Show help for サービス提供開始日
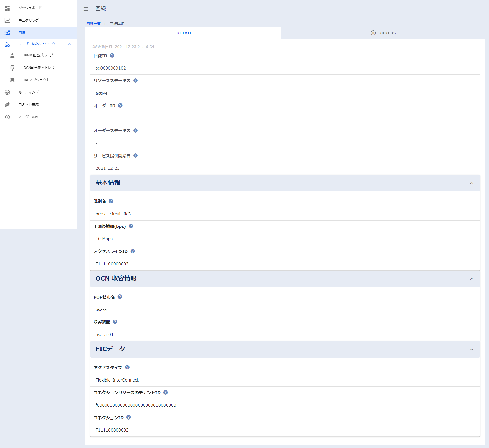Screen dimensions: 489x448 [136, 156]
